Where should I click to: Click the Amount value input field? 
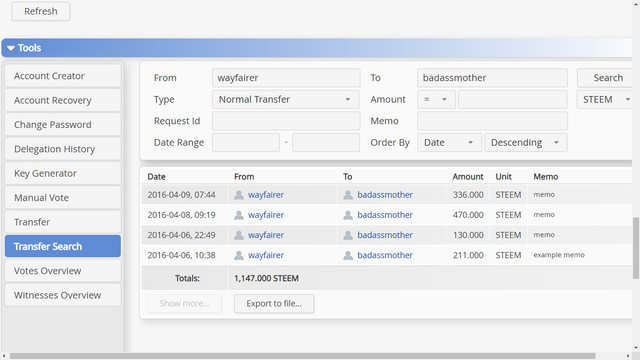click(513, 99)
